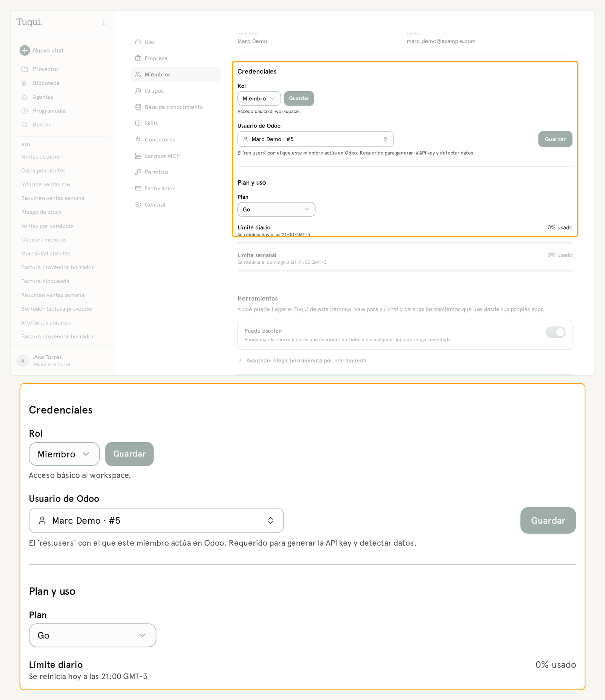Select the Grupos settings tab

[x=175, y=91]
